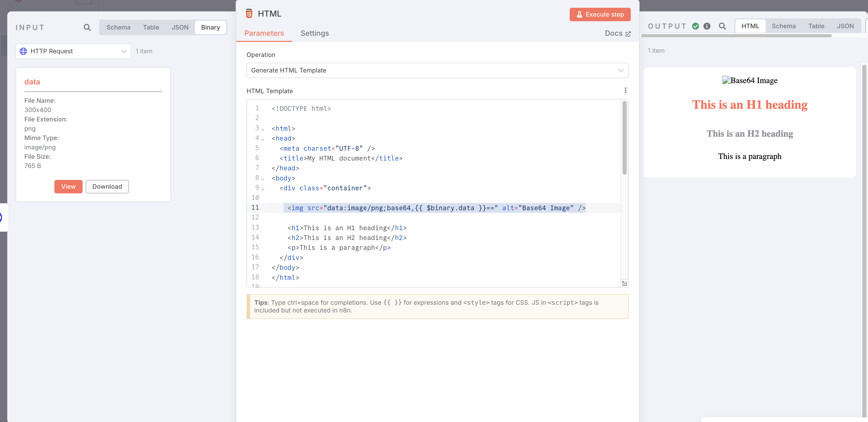The width and height of the screenshot is (868, 422).
Task: Click the output tabs horizontal scrollbar
Action: tap(736, 36)
